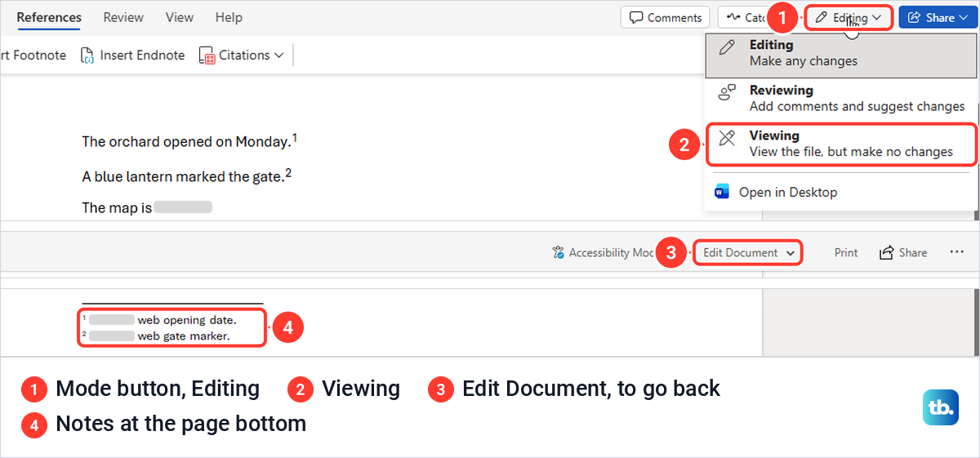Click the Catch up button
The width and height of the screenshot is (980, 458).
point(742,17)
